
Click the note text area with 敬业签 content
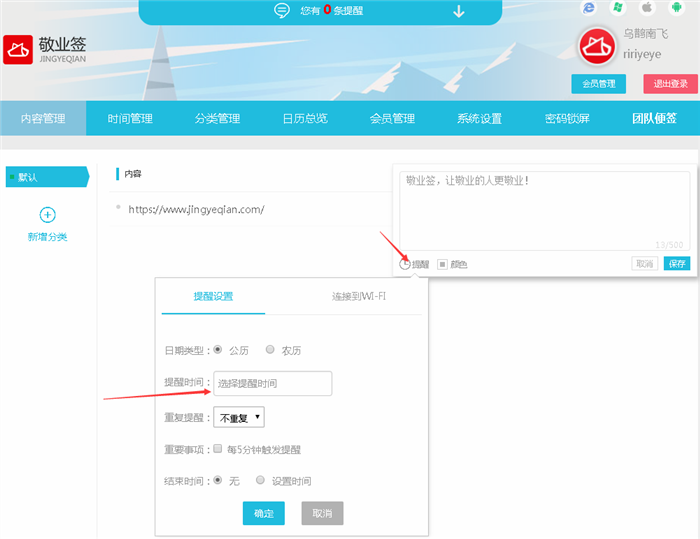[x=545, y=211]
